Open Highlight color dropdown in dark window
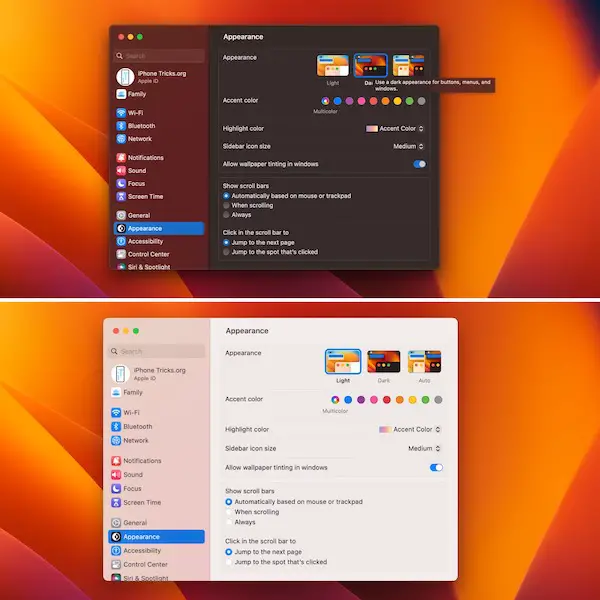 pos(395,129)
